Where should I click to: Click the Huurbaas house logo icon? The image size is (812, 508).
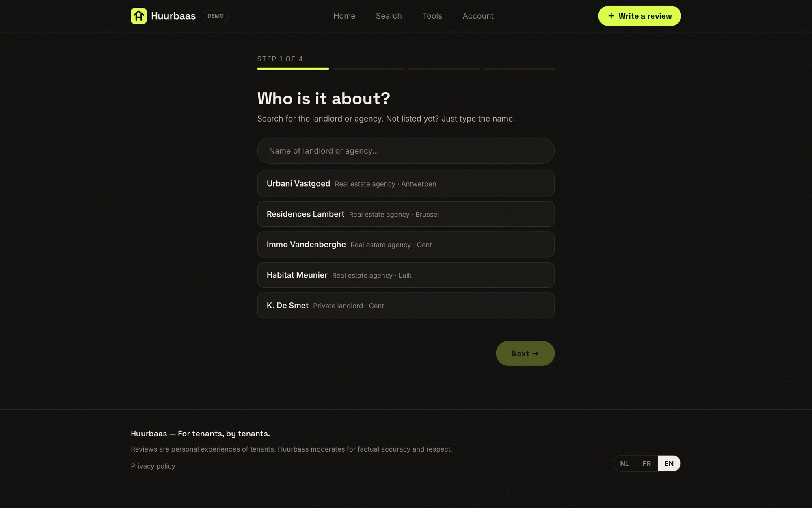click(138, 16)
